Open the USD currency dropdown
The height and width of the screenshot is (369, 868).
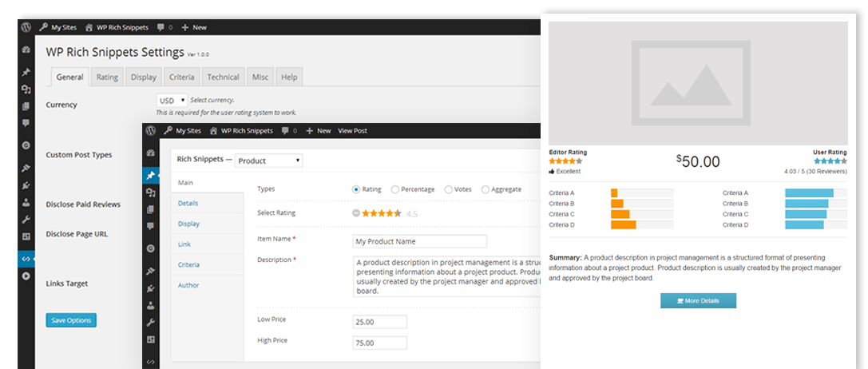point(172,100)
